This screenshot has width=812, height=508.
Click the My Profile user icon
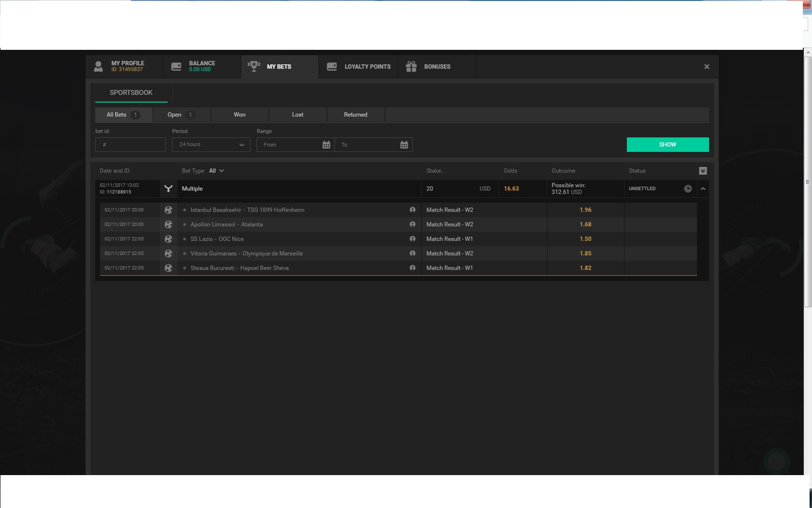pos(98,66)
